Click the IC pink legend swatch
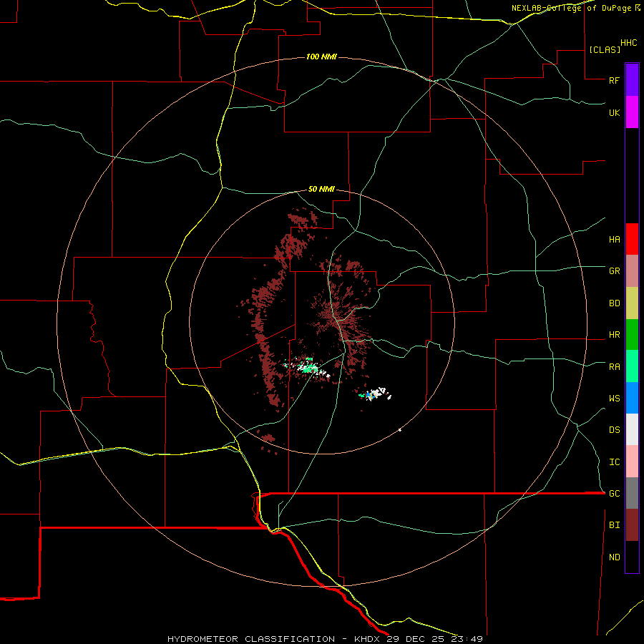This screenshot has width=644, height=644. (x=632, y=462)
